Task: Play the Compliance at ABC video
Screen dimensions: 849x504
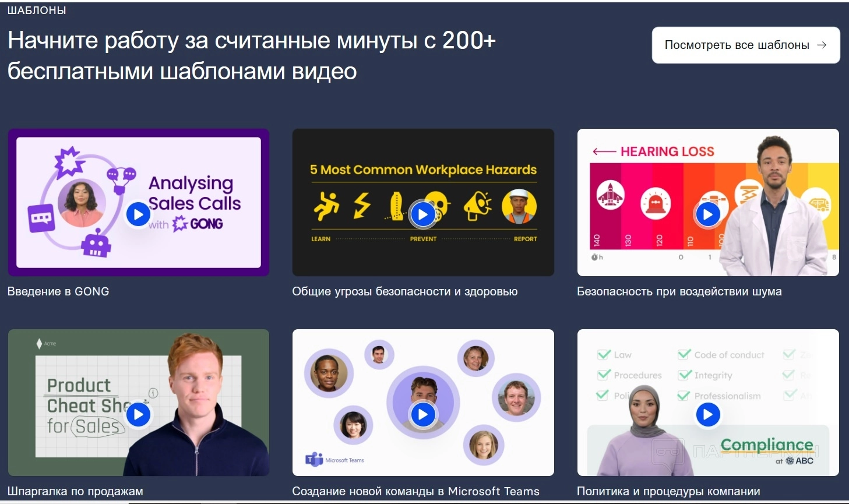Action: coord(707,414)
